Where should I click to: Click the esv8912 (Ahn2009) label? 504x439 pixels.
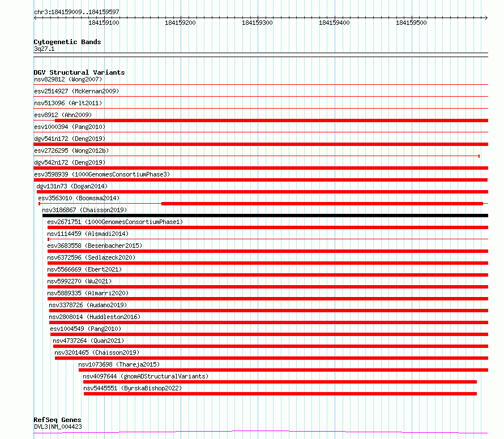point(63,115)
